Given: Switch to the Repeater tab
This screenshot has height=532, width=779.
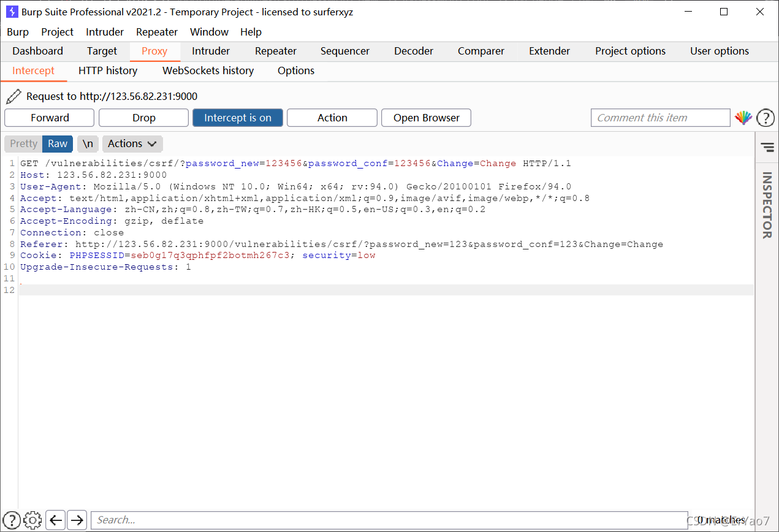Looking at the screenshot, I should coord(276,51).
